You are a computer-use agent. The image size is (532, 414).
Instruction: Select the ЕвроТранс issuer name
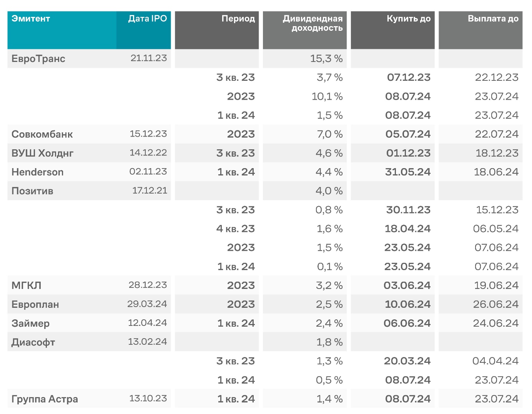point(38,59)
